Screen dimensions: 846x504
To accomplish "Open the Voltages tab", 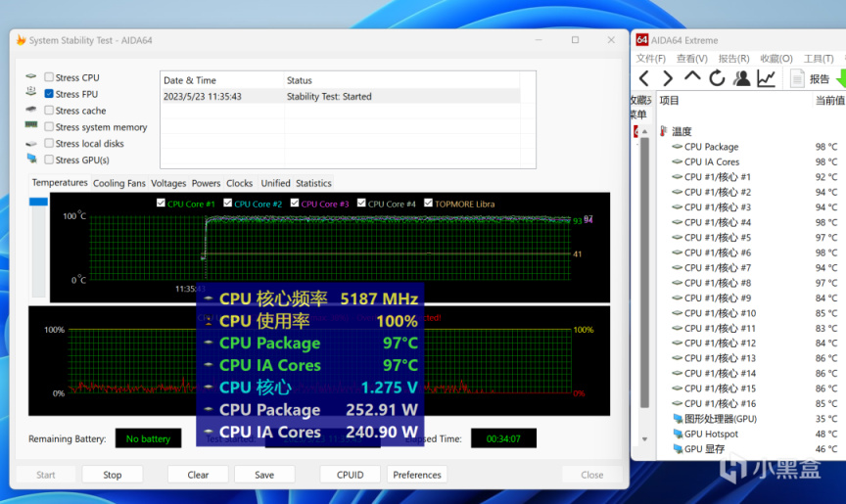I will 168,183.
